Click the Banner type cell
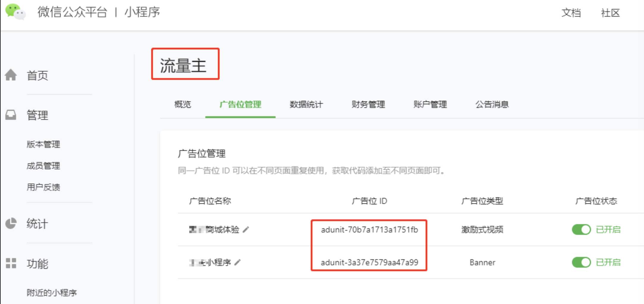Image resolution: width=644 pixels, height=304 pixels. [x=482, y=262]
